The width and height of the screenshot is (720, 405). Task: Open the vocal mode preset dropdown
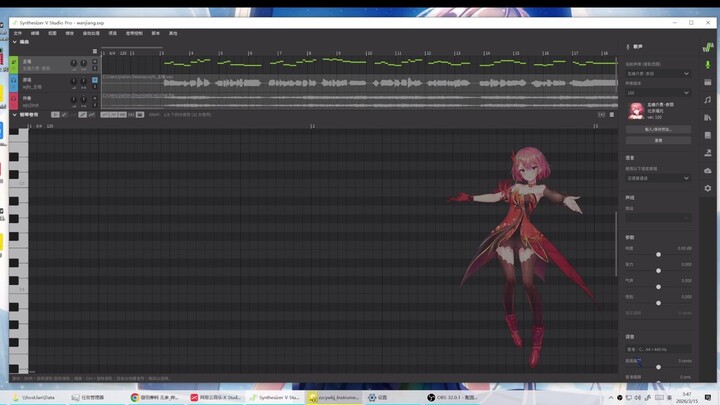coord(658,218)
